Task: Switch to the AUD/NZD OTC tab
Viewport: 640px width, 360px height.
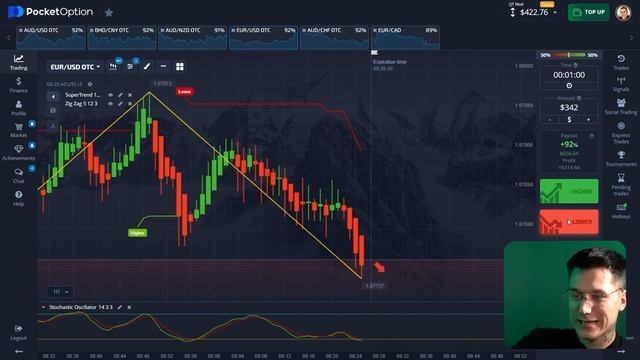Action: click(x=192, y=38)
